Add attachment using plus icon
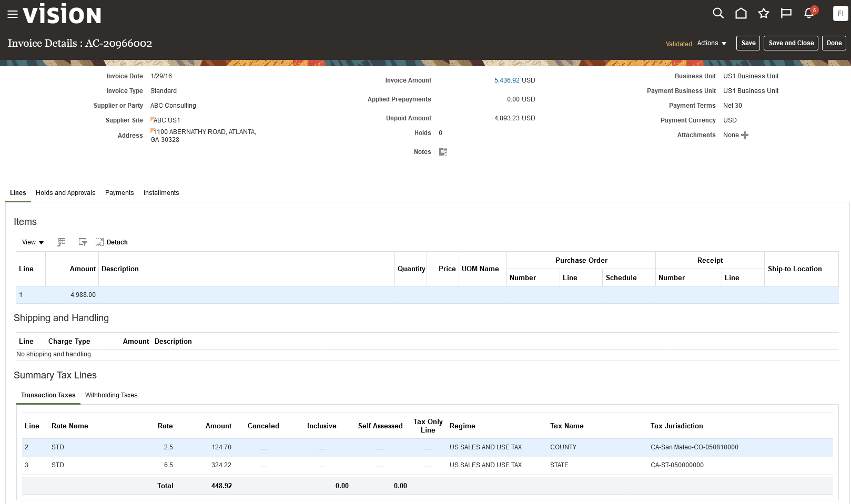This screenshot has width=851, height=504. click(x=745, y=135)
